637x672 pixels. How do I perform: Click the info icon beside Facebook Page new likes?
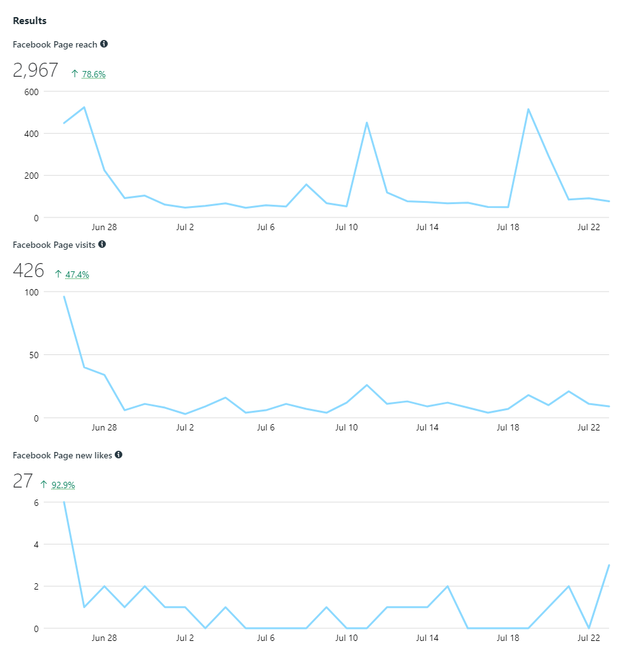pyautogui.click(x=119, y=455)
